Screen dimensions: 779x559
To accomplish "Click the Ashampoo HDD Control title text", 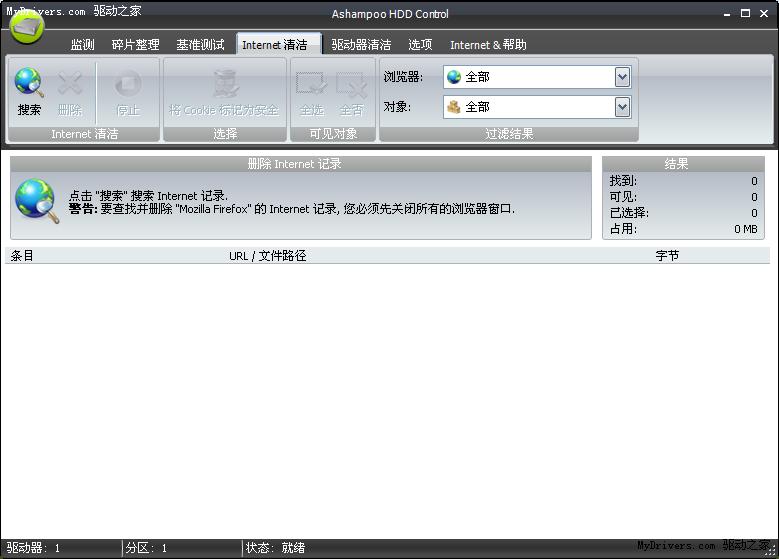I will (x=390, y=14).
